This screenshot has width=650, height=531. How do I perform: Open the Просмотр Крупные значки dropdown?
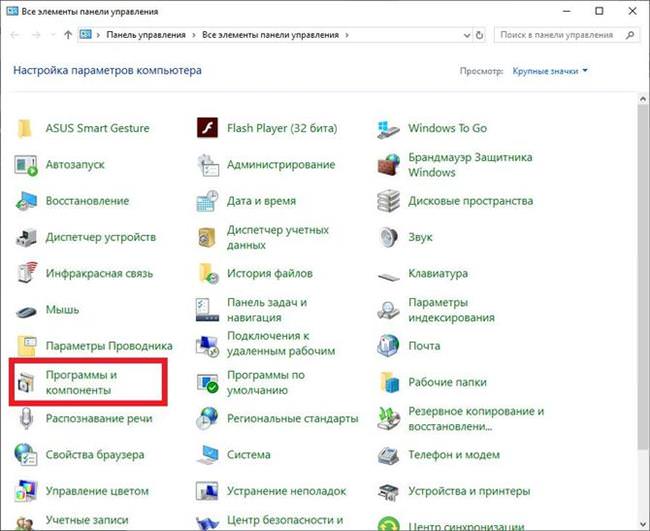click(550, 71)
